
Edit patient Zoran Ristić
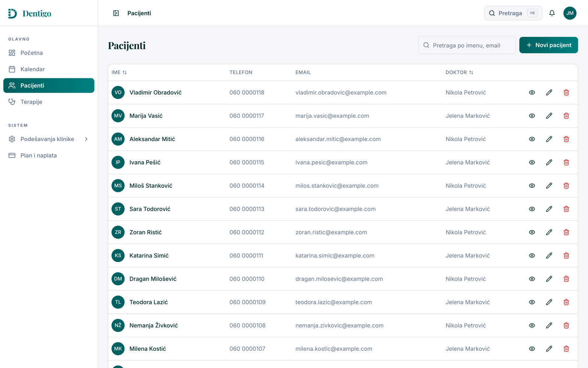point(549,232)
